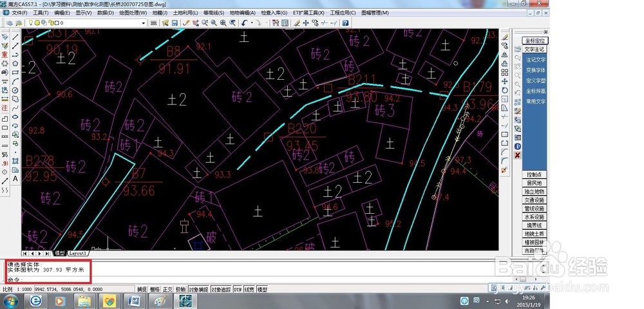Toggle 模型 model space button

tap(263, 289)
